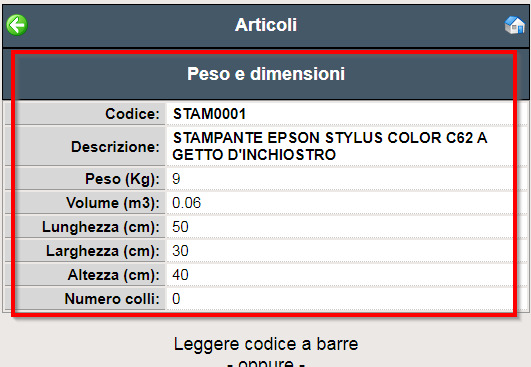
Task: Go back using the green arrow icon
Action: 17,25
